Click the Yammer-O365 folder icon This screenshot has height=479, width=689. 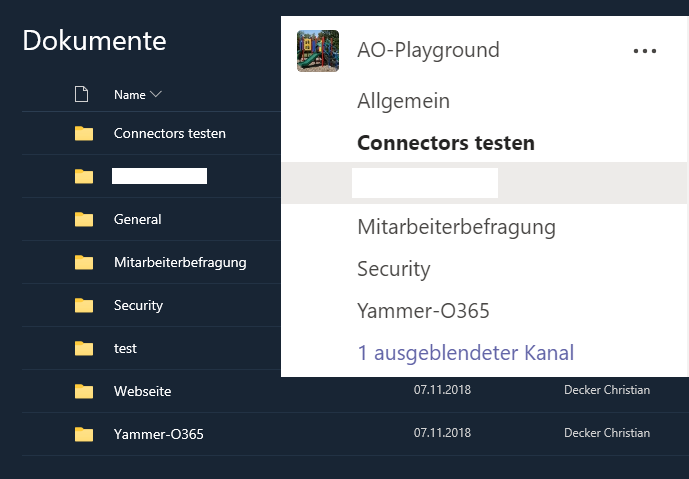(x=84, y=434)
